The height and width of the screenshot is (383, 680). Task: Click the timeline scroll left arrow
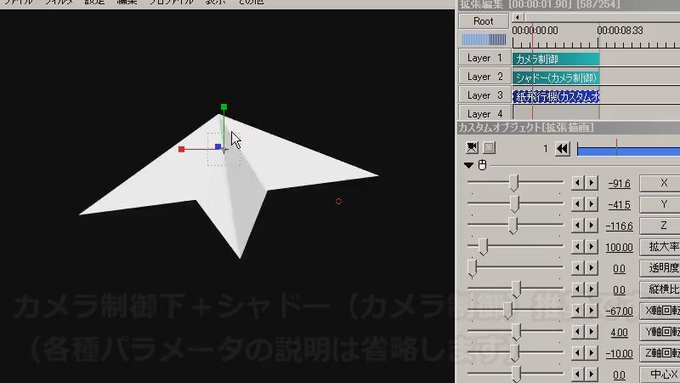[x=517, y=17]
